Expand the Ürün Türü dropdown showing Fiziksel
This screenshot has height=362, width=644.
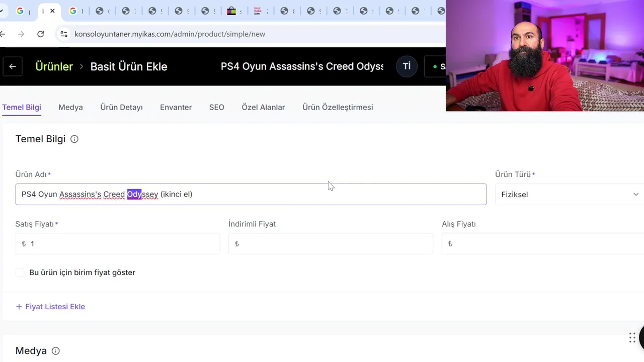pos(570,194)
